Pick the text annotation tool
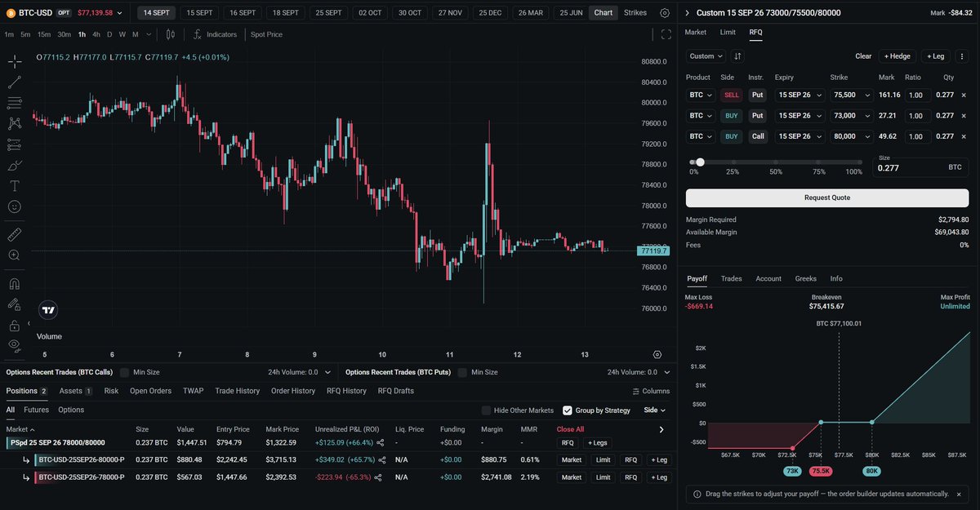Screen dimensions: 980x510 click(15, 186)
